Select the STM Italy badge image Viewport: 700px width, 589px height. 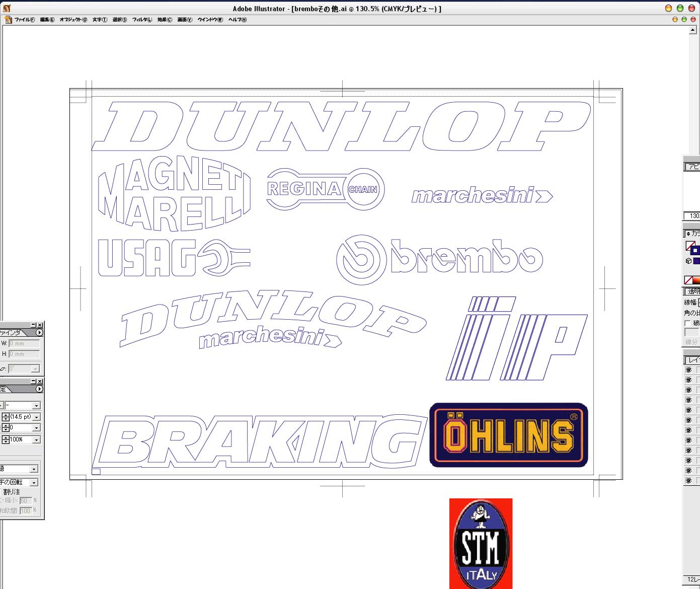(481, 544)
